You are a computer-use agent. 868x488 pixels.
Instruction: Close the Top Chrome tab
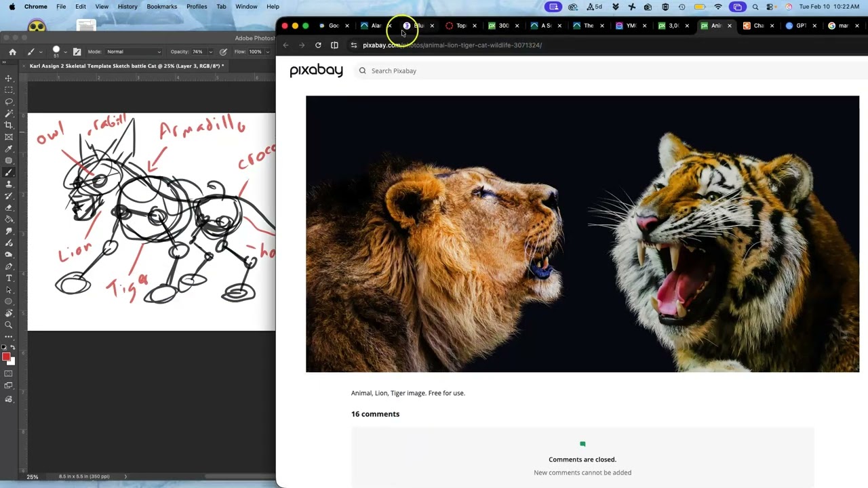coord(475,26)
